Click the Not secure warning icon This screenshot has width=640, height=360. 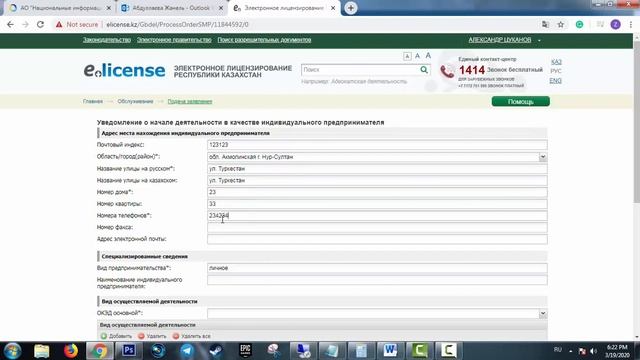click(x=59, y=24)
